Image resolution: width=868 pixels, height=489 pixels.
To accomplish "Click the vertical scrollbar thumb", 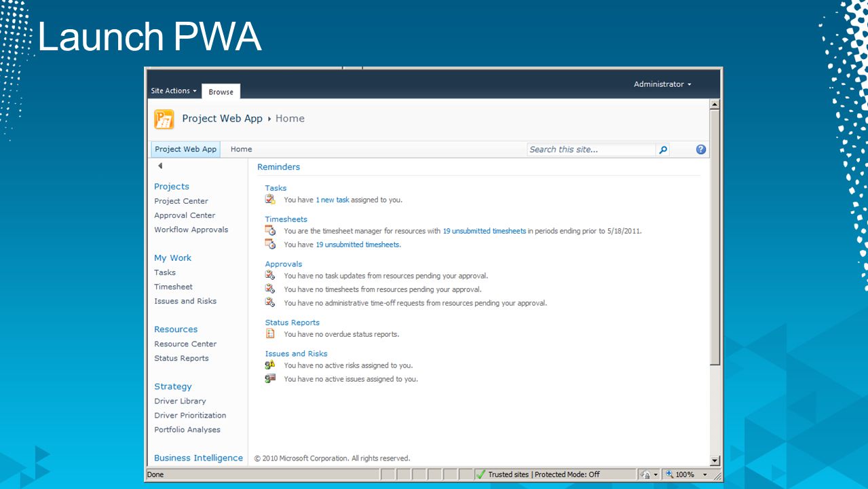I will (714, 238).
